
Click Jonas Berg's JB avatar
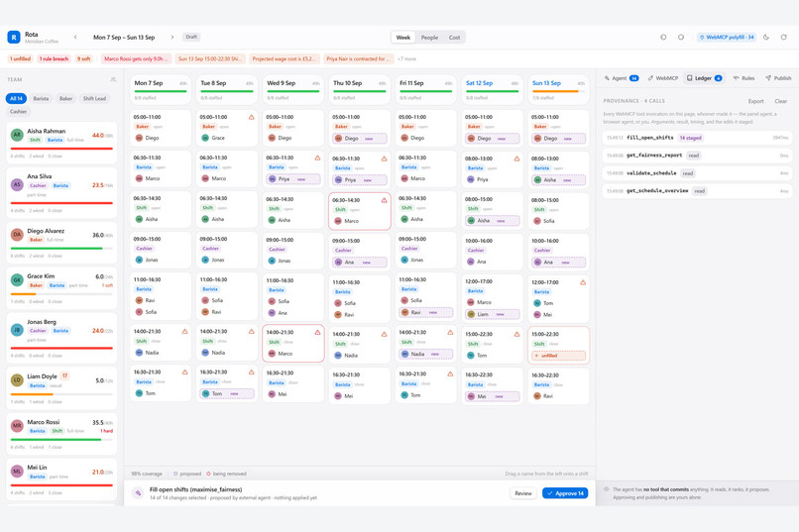17,330
